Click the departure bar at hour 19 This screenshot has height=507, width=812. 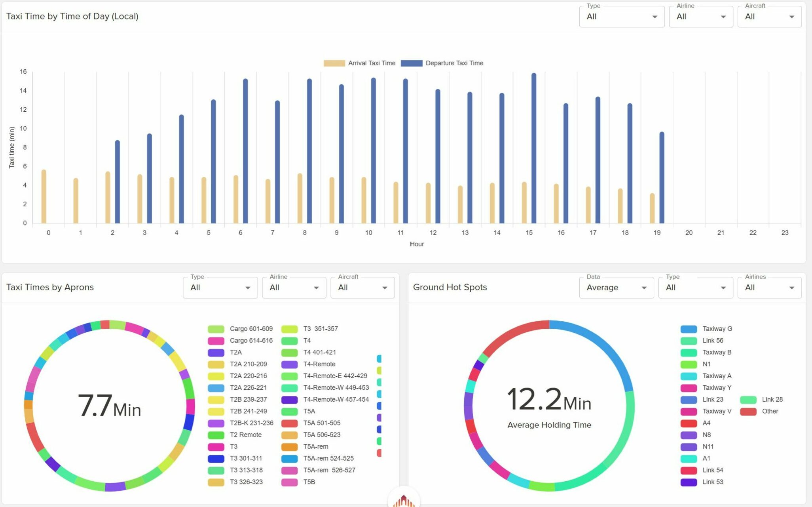click(662, 177)
